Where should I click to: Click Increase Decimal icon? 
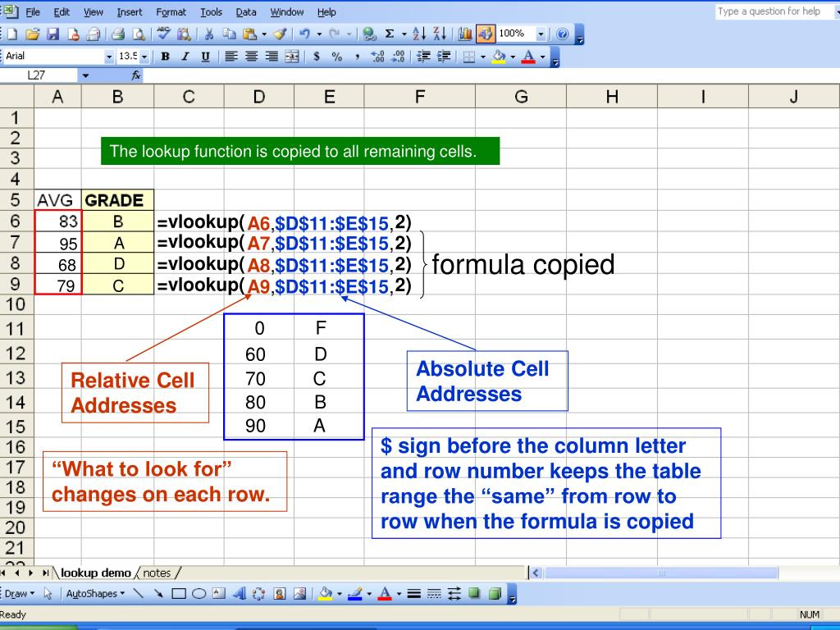pyautogui.click(x=377, y=57)
